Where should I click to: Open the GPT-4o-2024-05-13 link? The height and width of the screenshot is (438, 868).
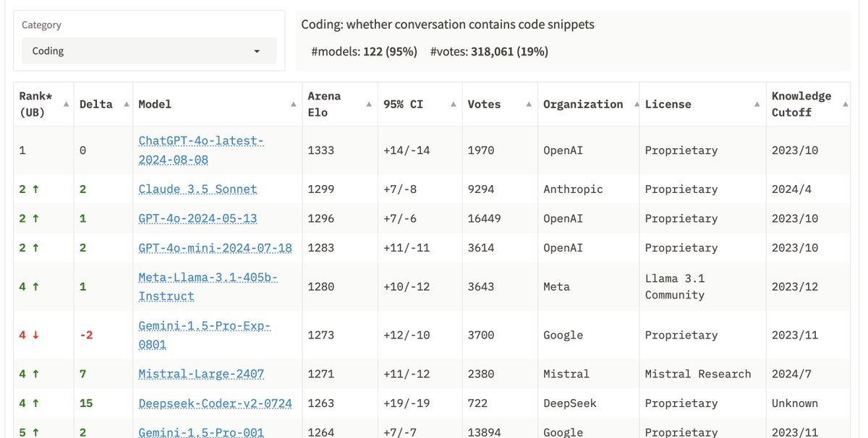197,218
